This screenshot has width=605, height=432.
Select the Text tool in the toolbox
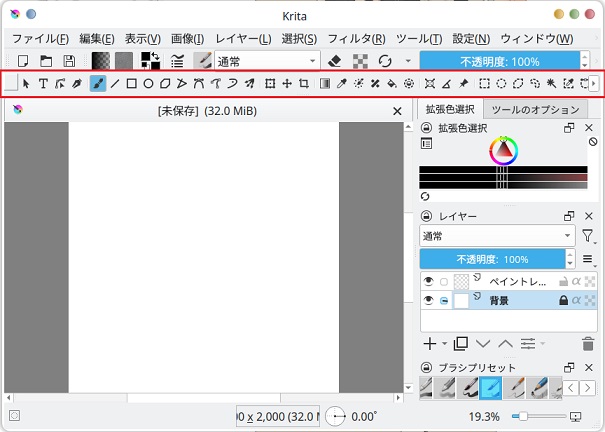(44, 84)
